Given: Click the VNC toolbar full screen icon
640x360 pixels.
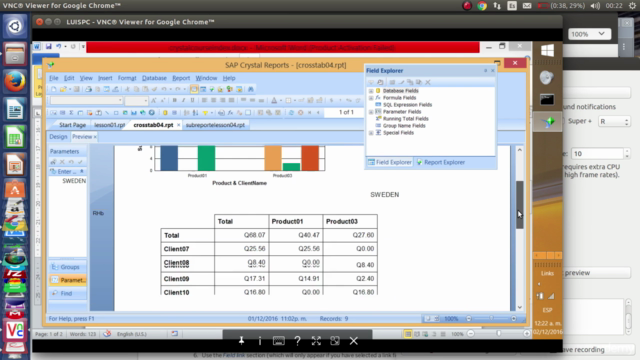Looking at the screenshot, I should click(x=316, y=341).
